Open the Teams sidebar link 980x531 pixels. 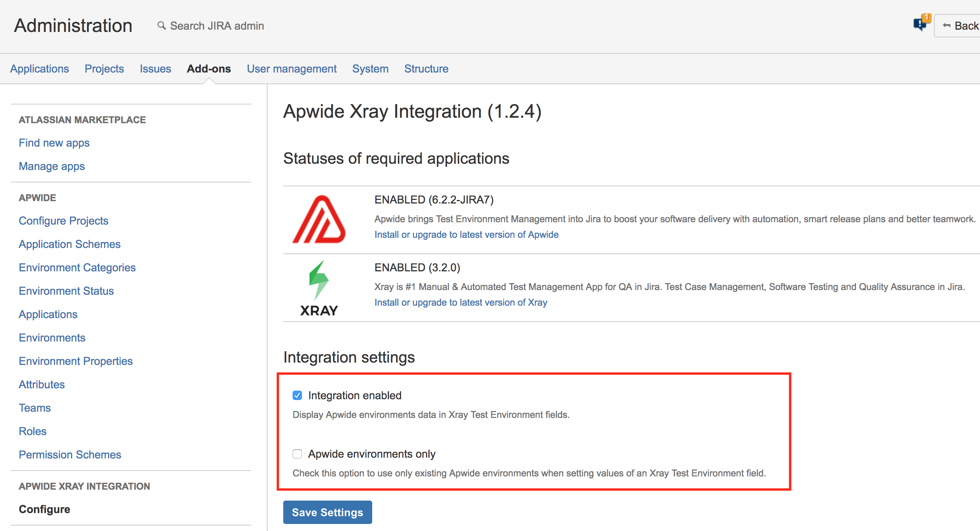[x=35, y=408]
